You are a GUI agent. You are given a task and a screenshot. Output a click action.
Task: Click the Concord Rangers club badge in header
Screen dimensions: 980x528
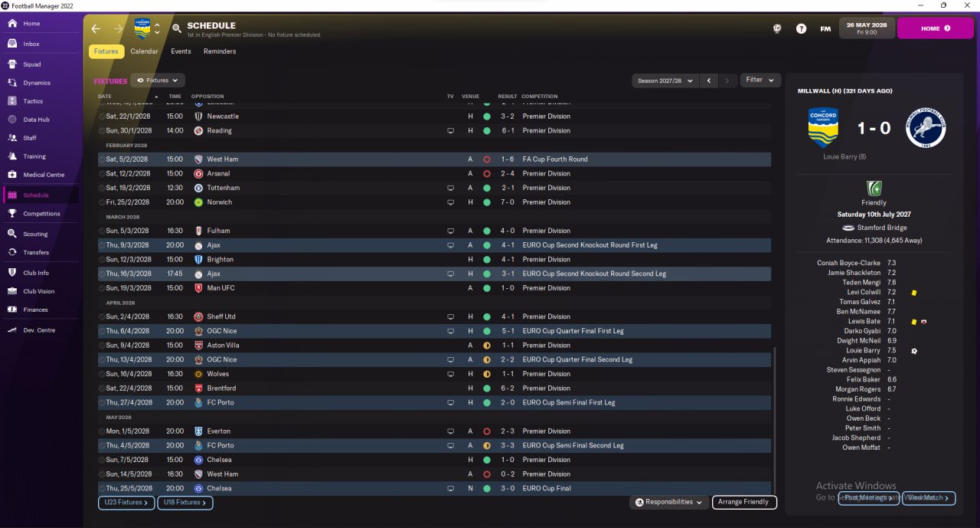tap(142, 28)
